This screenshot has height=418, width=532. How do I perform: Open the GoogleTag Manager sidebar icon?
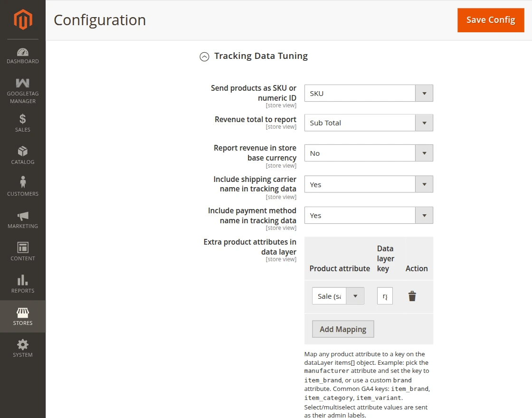coord(23,83)
